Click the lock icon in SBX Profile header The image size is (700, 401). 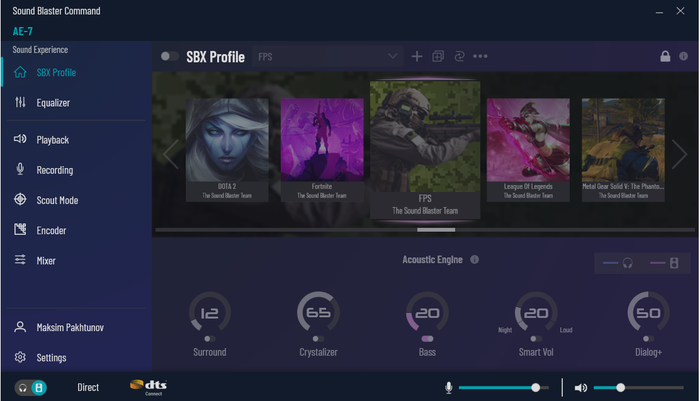coord(665,56)
